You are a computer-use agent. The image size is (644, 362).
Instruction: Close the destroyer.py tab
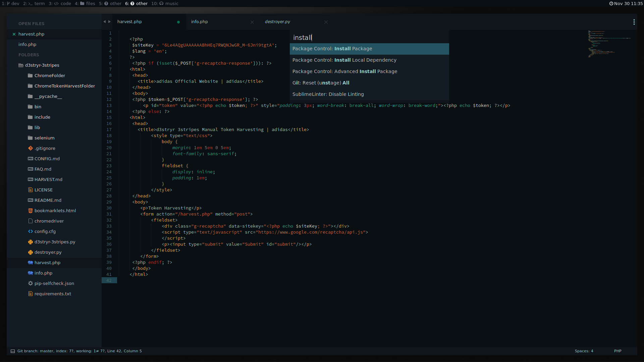(326, 22)
